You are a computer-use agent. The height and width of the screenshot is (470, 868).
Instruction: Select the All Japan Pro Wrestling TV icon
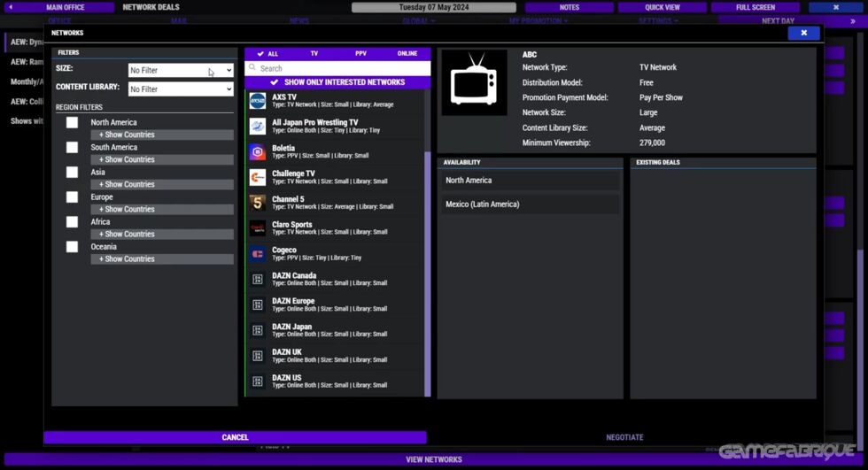257,127
